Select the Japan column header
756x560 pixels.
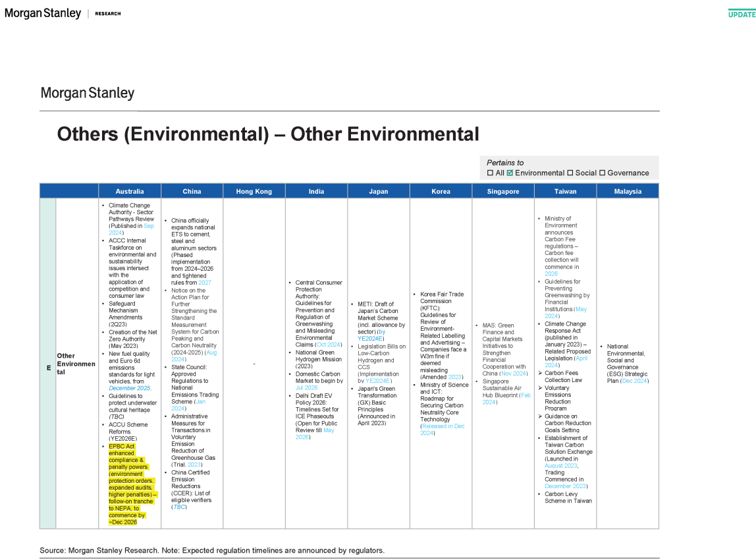tap(379, 191)
